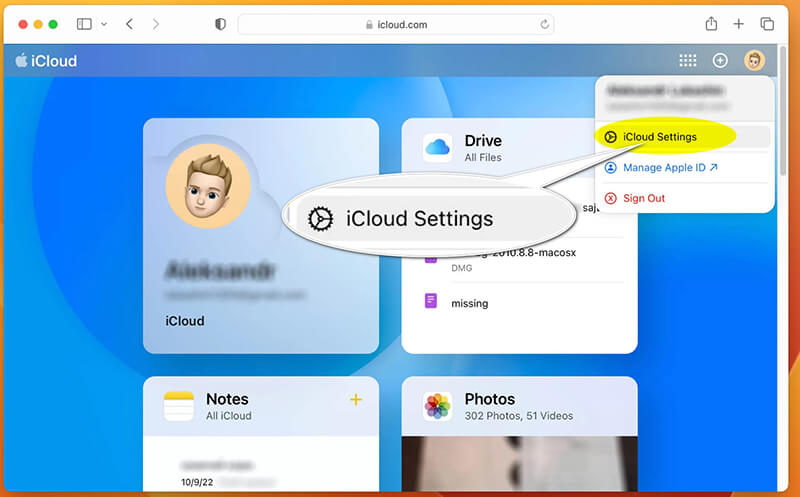800x497 pixels.
Task: Click the purple document icon beside missing
Action: click(x=431, y=301)
